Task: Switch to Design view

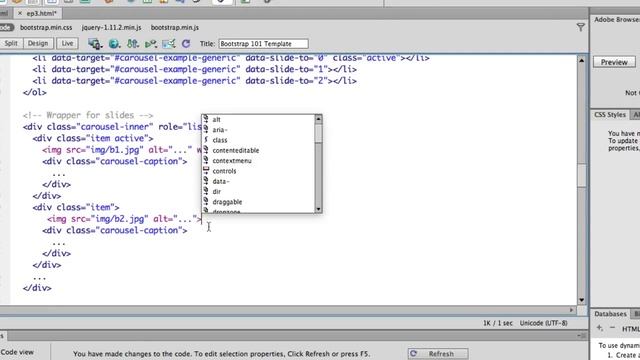Action: coord(38,43)
